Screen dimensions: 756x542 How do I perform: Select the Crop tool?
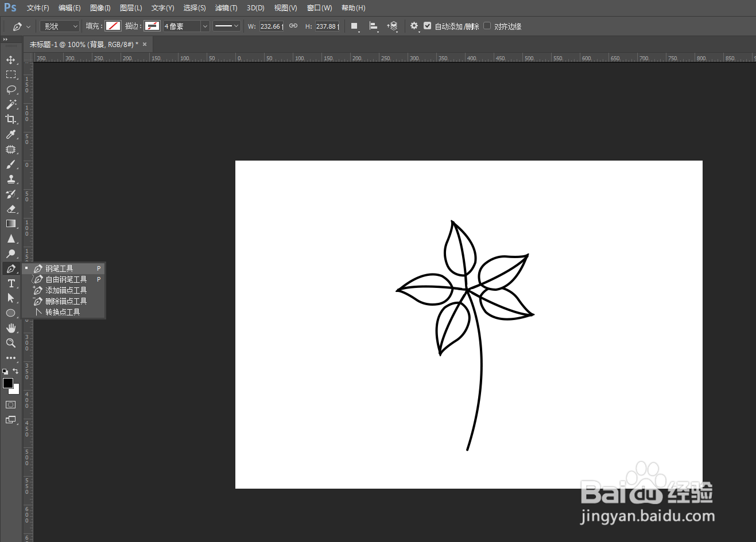(11, 119)
